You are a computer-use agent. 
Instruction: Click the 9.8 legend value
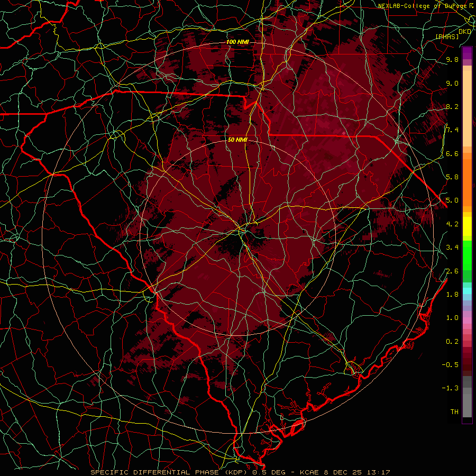click(x=452, y=60)
